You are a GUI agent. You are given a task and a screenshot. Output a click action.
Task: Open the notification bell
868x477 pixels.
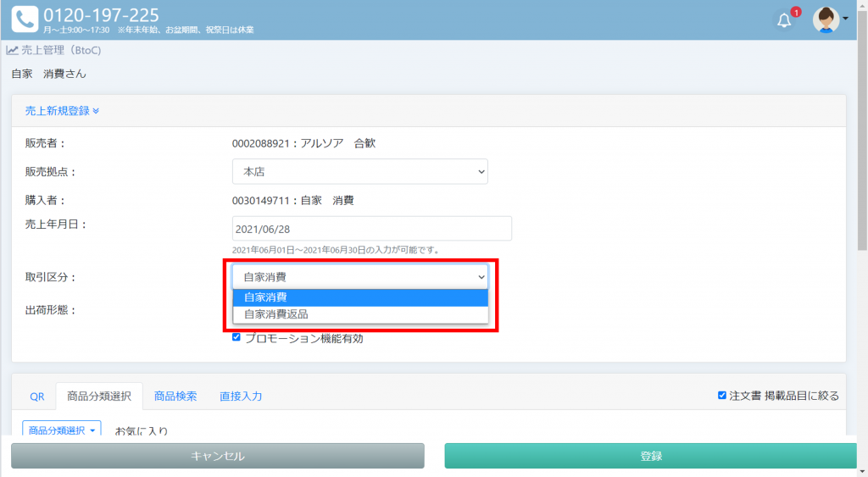click(784, 20)
